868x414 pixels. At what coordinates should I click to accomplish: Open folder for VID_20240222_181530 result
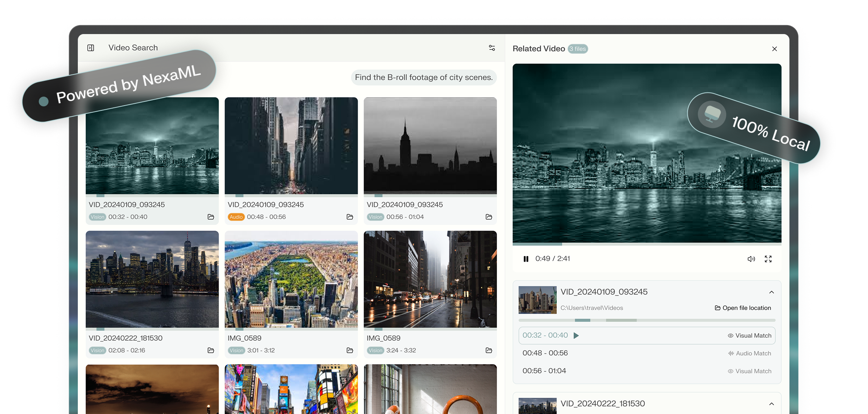[x=211, y=350]
